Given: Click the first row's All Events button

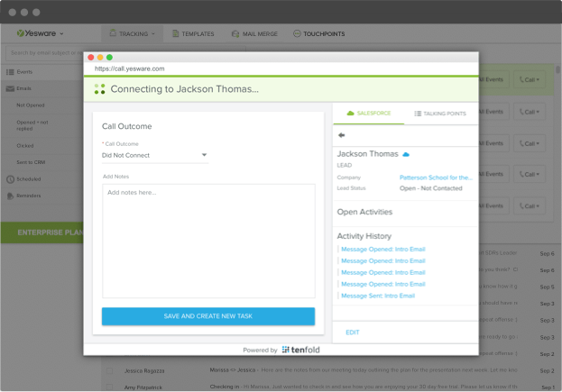Looking at the screenshot, I should tap(493, 79).
